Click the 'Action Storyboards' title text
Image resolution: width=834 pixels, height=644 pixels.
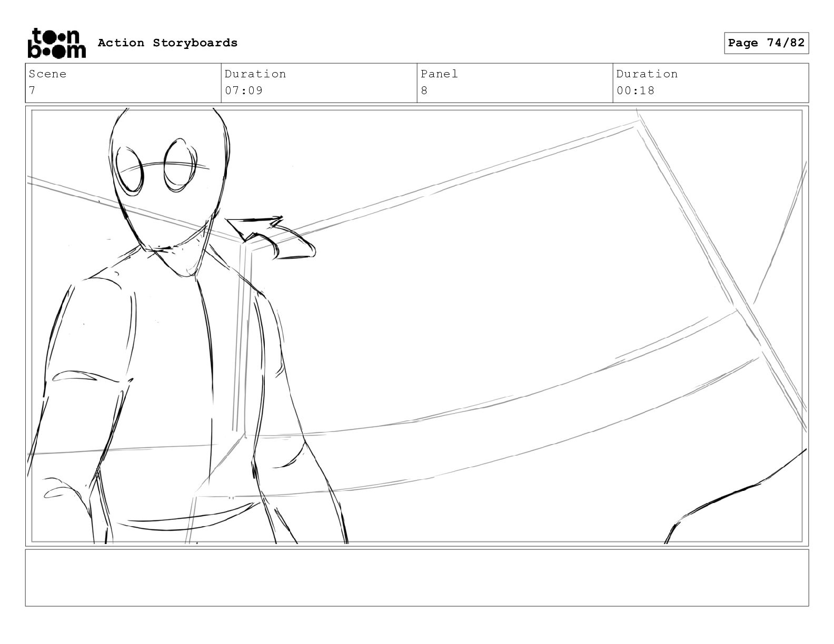point(167,43)
